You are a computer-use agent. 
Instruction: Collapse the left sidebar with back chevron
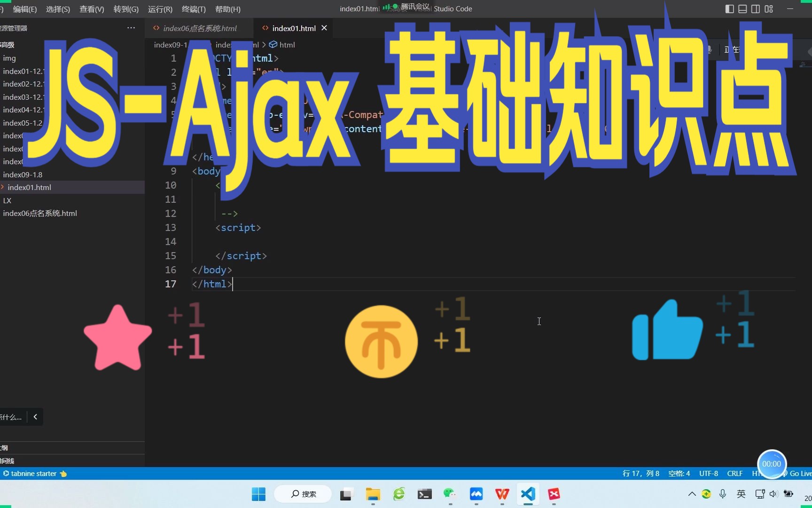(x=35, y=417)
